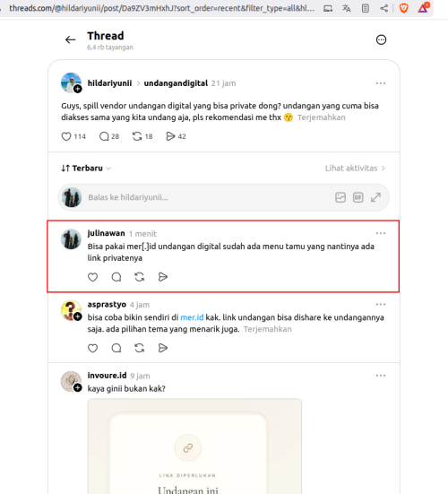
Task: Go back using the left arrow icon
Action: pos(70,39)
